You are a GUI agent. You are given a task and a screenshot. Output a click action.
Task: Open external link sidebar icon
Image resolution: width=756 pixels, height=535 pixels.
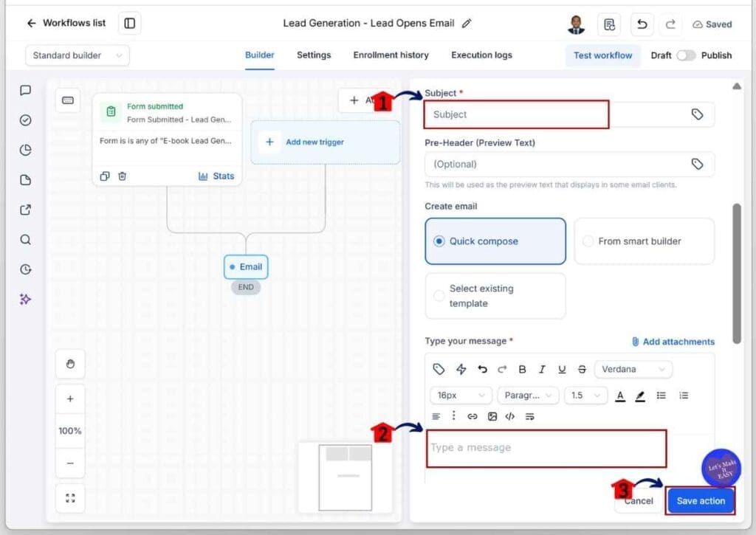[x=26, y=210]
